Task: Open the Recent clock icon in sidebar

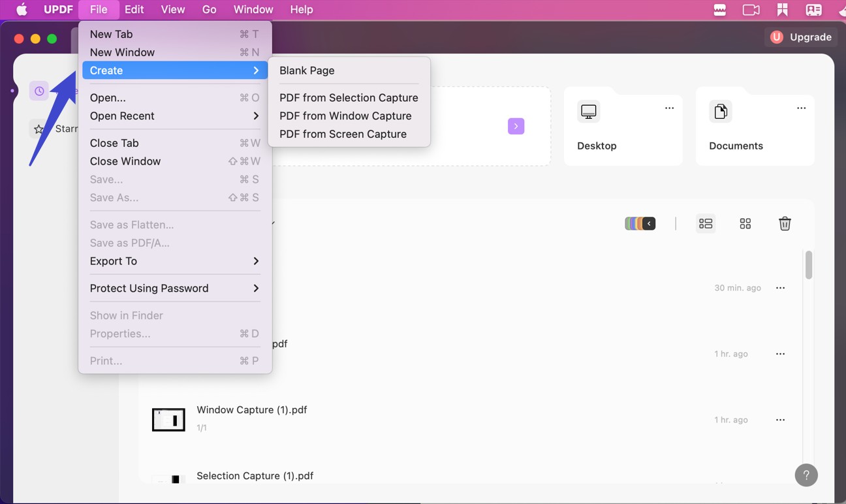Action: pyautogui.click(x=39, y=91)
